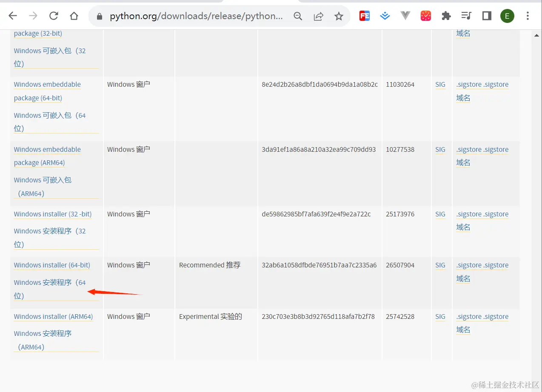This screenshot has width=542, height=392.
Task: Open the zoom magnifier in address bar
Action: (x=298, y=16)
